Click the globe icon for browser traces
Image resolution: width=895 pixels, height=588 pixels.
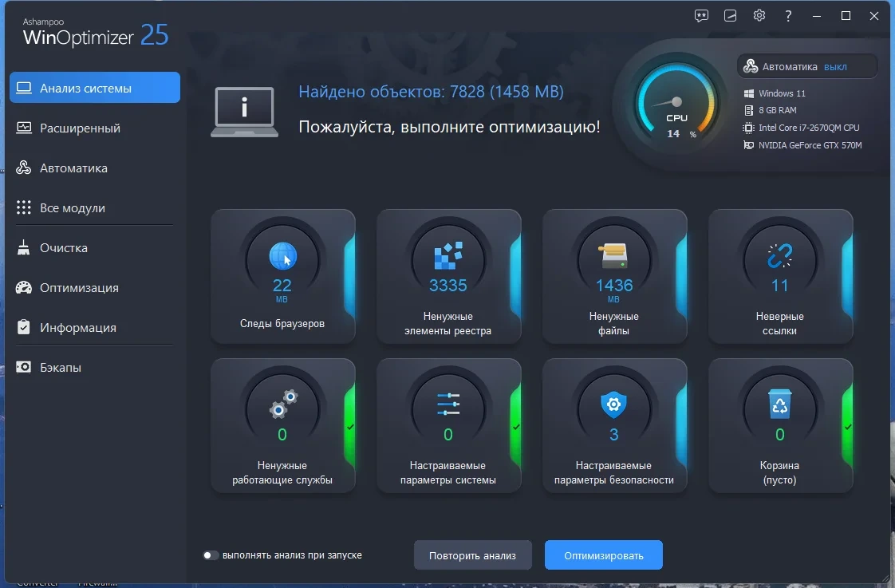click(x=282, y=256)
